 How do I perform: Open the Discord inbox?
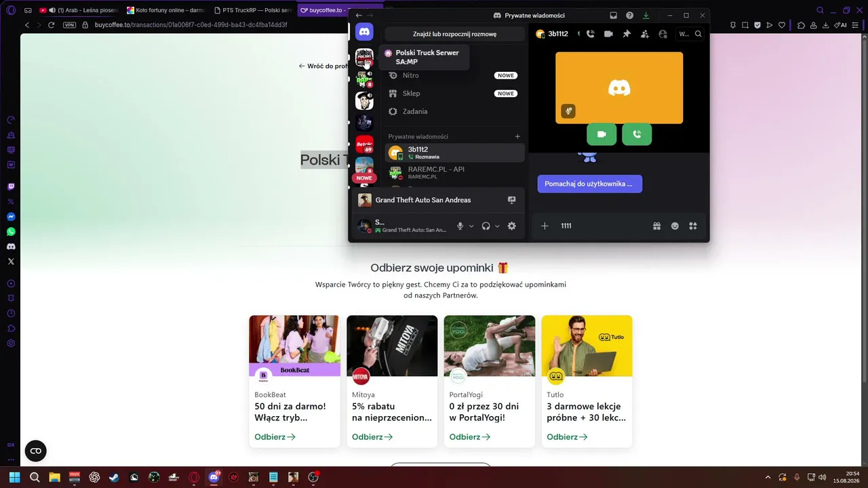pos(614,16)
